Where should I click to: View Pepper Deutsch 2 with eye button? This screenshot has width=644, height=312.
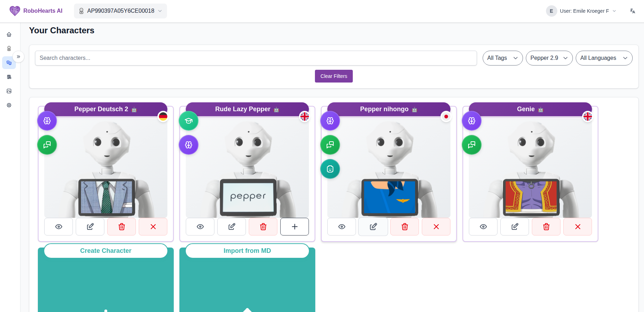(59, 227)
